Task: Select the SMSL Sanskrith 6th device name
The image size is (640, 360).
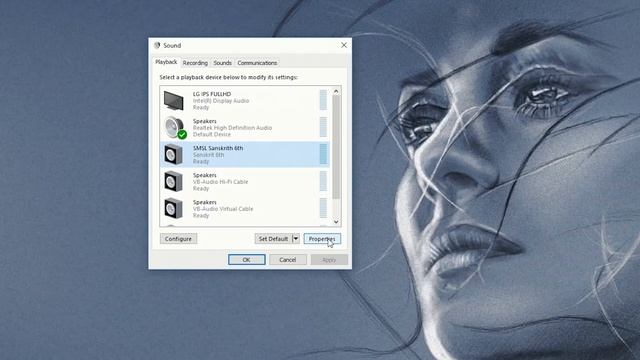Action: point(218,148)
